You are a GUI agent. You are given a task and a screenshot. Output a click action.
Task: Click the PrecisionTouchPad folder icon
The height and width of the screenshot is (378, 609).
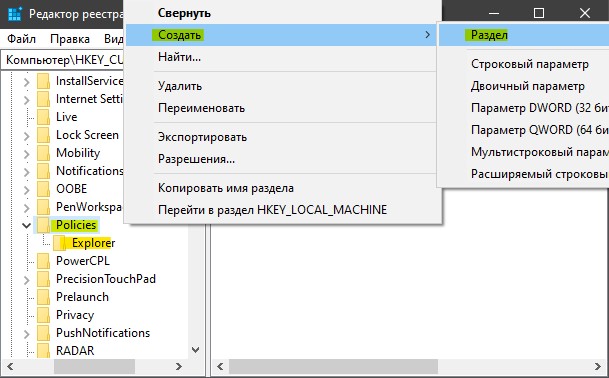tap(44, 279)
